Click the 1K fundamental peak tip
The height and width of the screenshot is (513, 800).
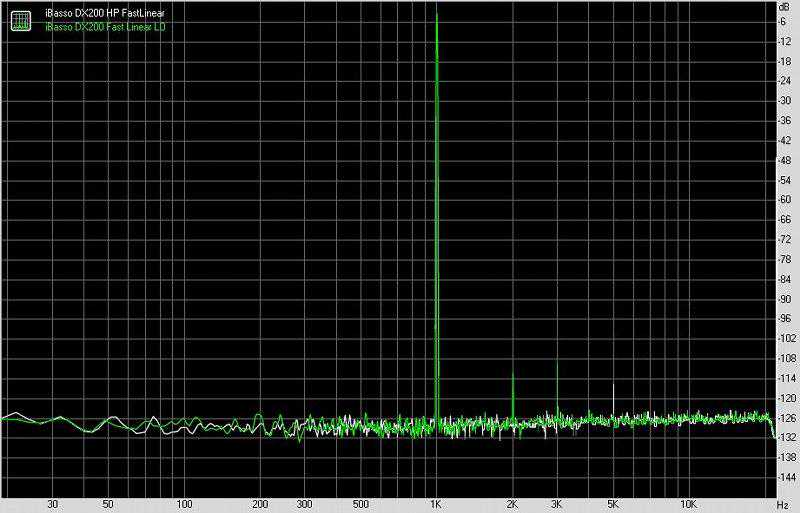[x=437, y=12]
